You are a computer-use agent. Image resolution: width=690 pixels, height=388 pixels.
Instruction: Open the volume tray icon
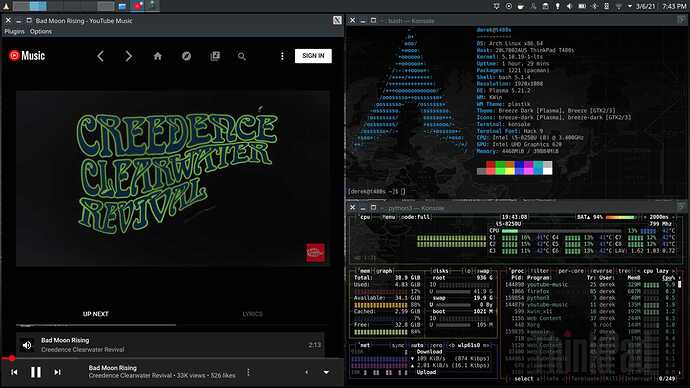point(569,6)
